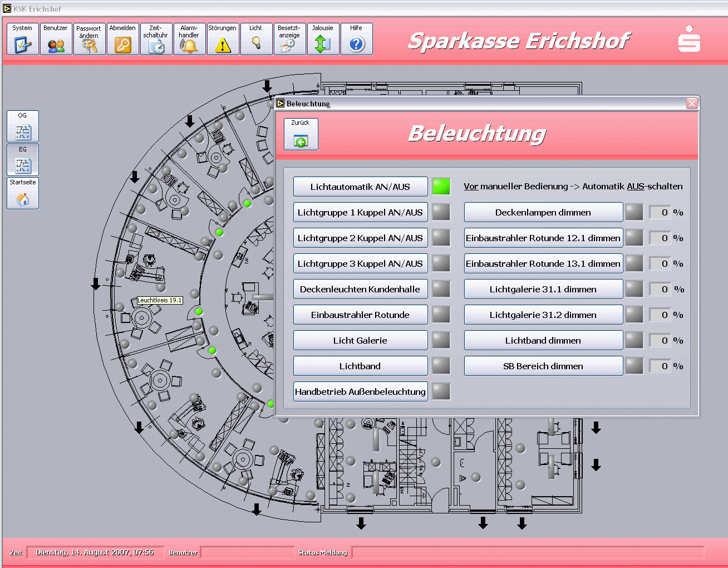Click Lichtband dimmen percent field
Screen dimensions: 728x568
[660, 340]
